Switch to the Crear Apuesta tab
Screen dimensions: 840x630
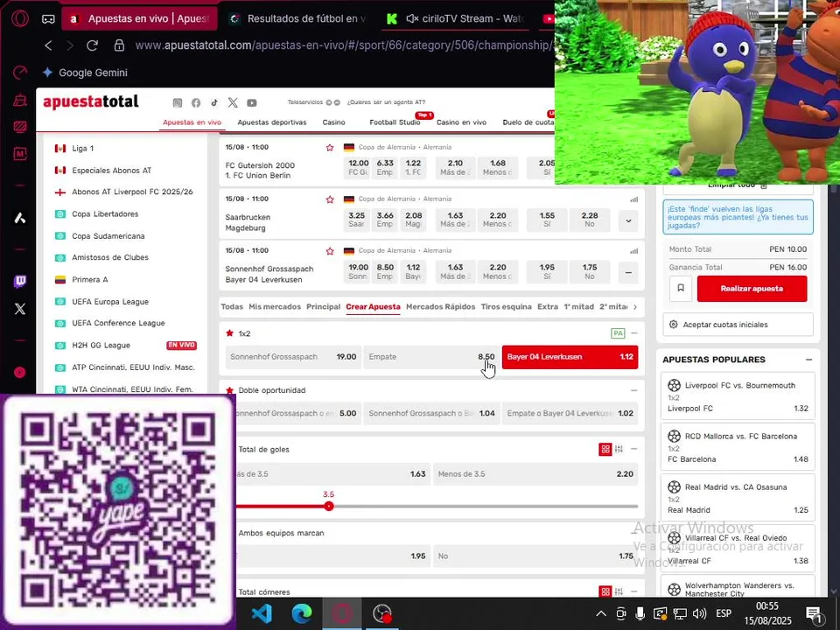pos(373,307)
